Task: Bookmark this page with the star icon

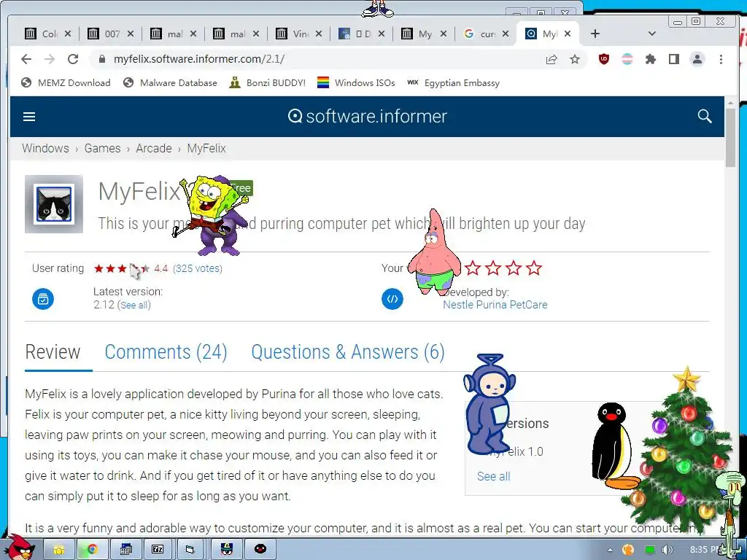Action: click(x=575, y=59)
